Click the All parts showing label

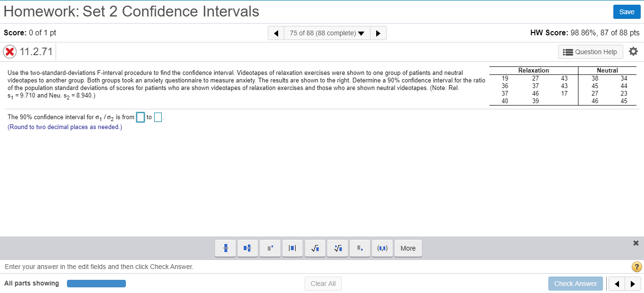(x=32, y=283)
